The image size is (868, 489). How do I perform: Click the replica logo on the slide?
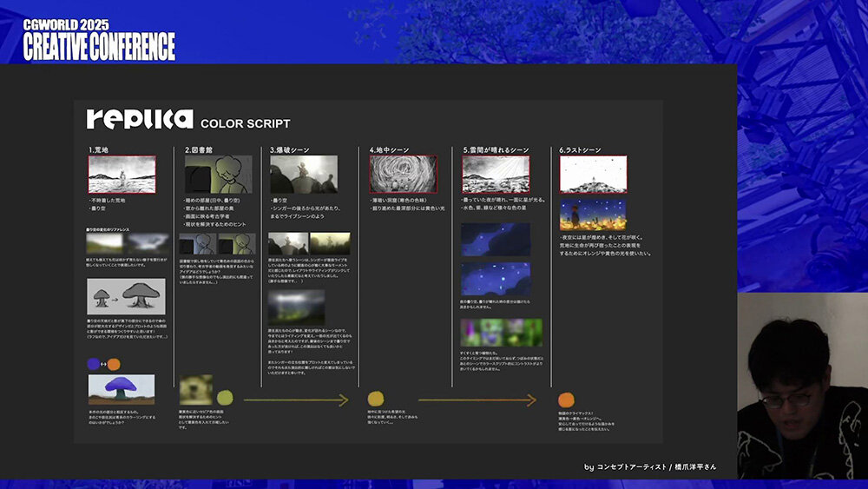(x=139, y=120)
